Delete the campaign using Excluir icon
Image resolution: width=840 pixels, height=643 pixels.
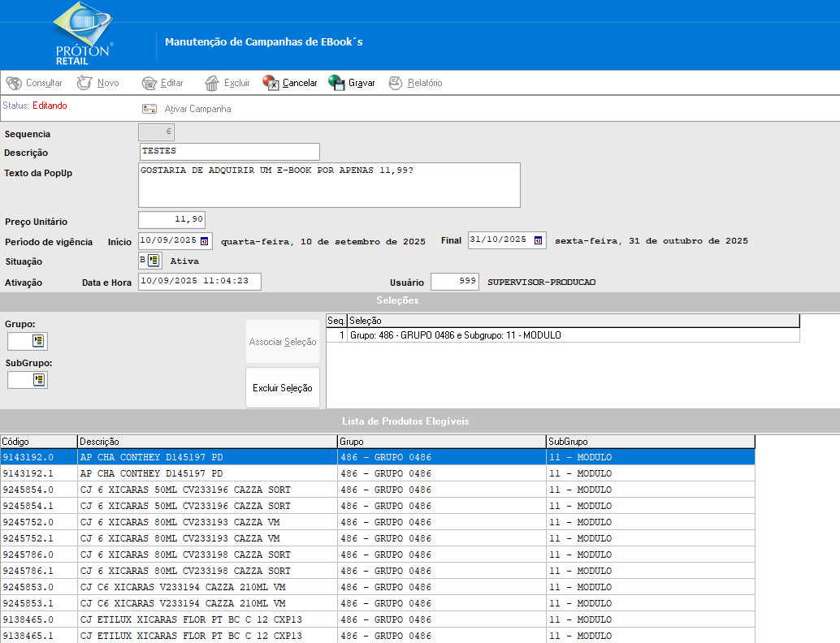pos(212,83)
